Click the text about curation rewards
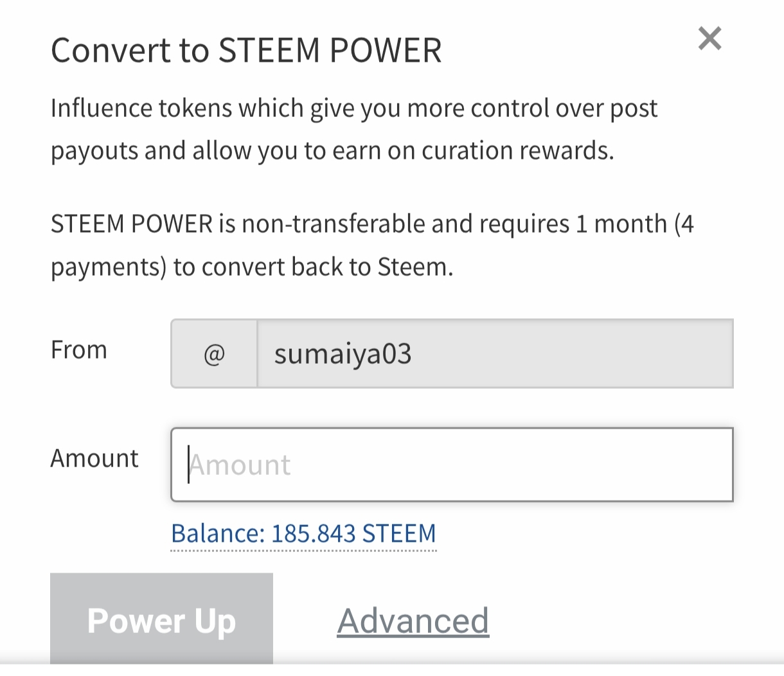 (332, 151)
